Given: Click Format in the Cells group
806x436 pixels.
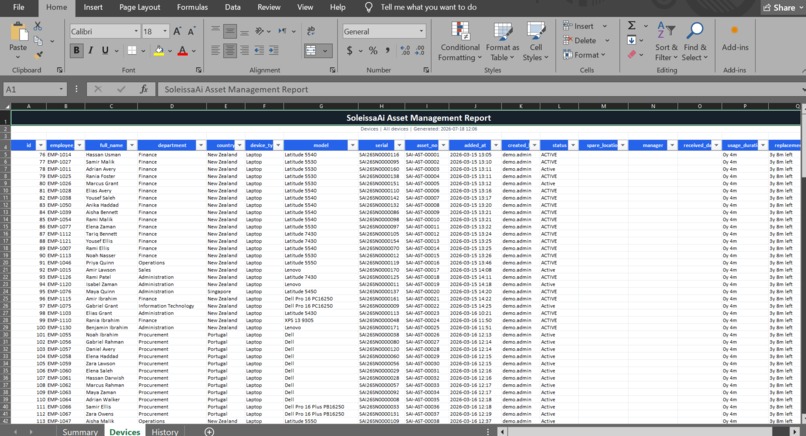Looking at the screenshot, I should coord(586,54).
